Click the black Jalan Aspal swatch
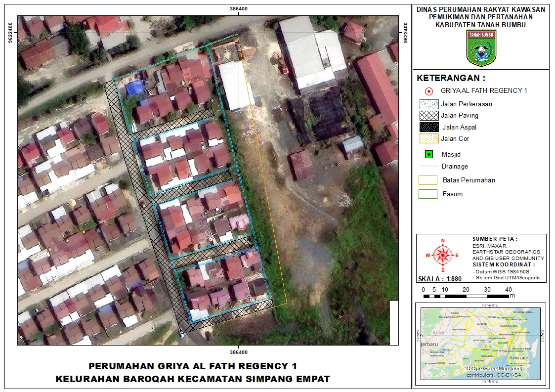 tap(428, 127)
